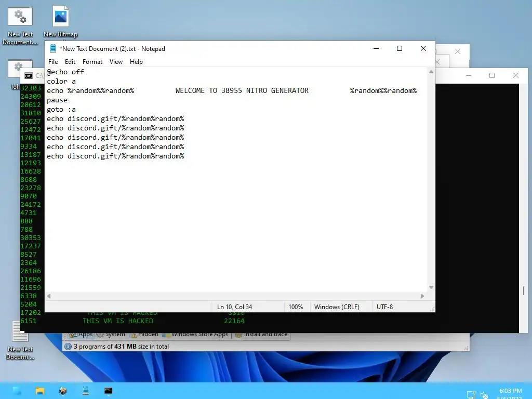This screenshot has height=399, width=532.
Task: Click the info icon in the status bar
Action: [68, 347]
